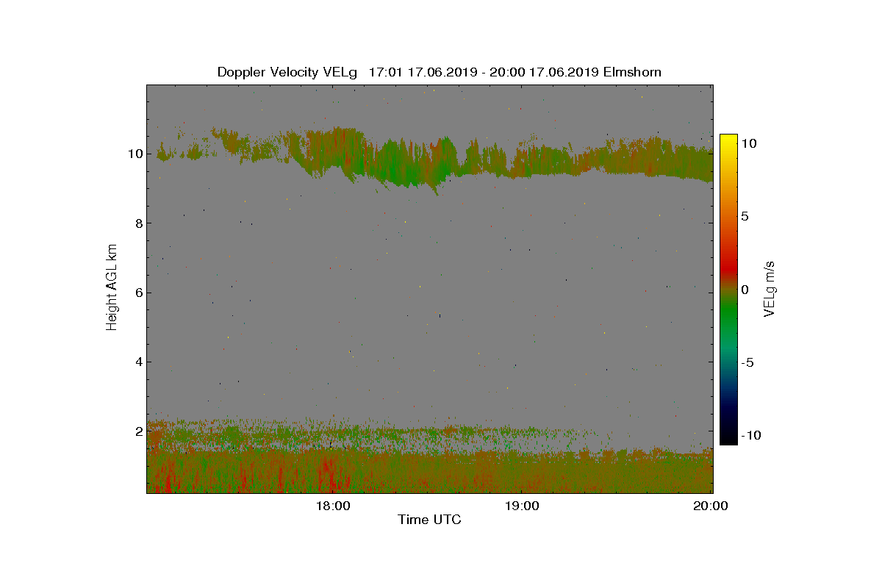Click the "Time UTC" axis label

click(430, 520)
